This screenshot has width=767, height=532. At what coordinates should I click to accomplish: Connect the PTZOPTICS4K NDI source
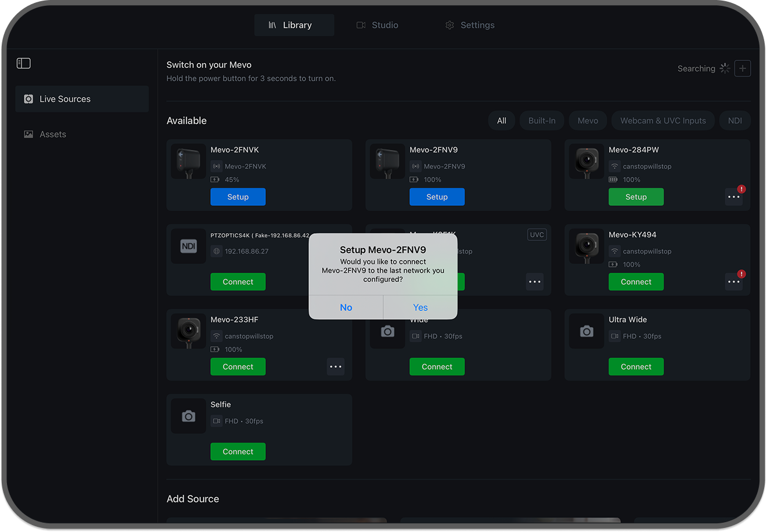click(x=238, y=282)
